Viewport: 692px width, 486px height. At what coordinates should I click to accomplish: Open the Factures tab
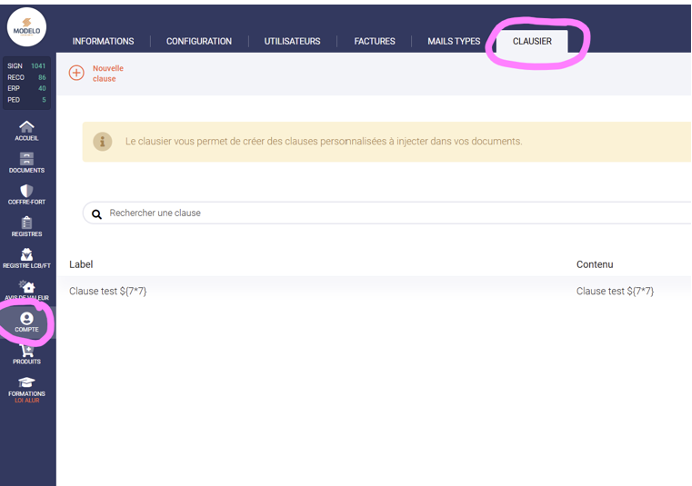(375, 41)
